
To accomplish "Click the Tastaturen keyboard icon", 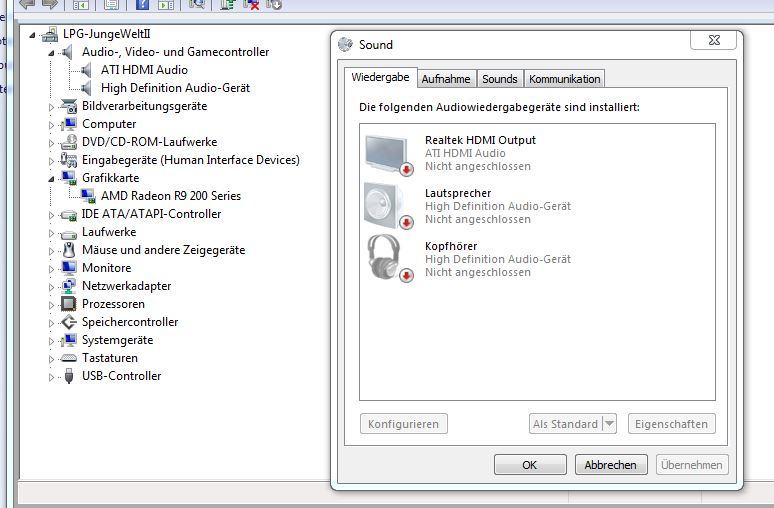I will tap(69, 358).
